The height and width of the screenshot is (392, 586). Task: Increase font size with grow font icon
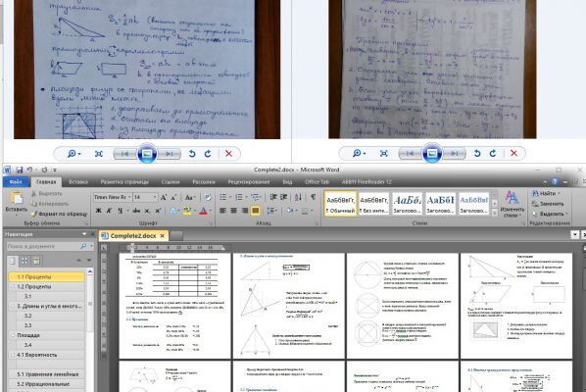click(164, 197)
